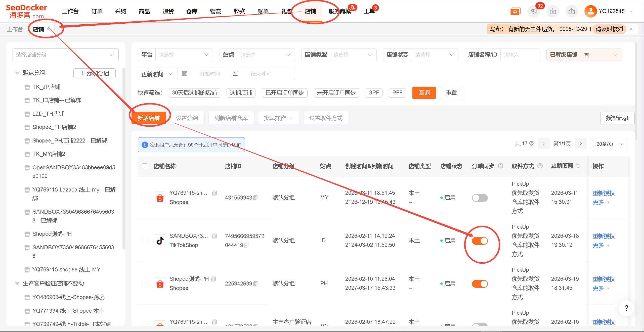
Task: Click the help icon next to 取件方式
Action: (540, 166)
